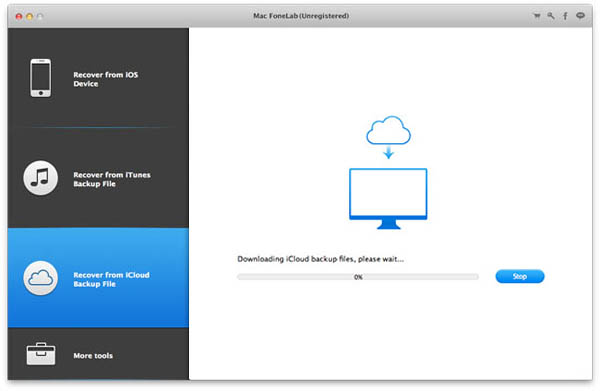
Task: Click the iPhone device icon in sidebar
Action: point(41,78)
